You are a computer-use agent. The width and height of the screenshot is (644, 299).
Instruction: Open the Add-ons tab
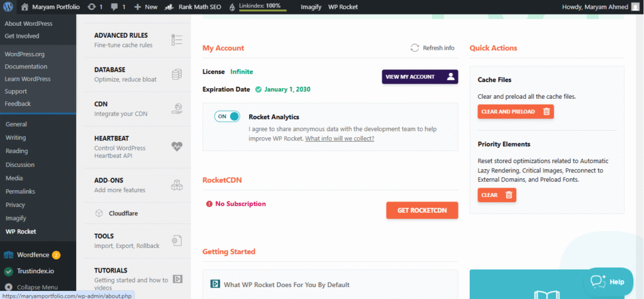click(x=138, y=185)
